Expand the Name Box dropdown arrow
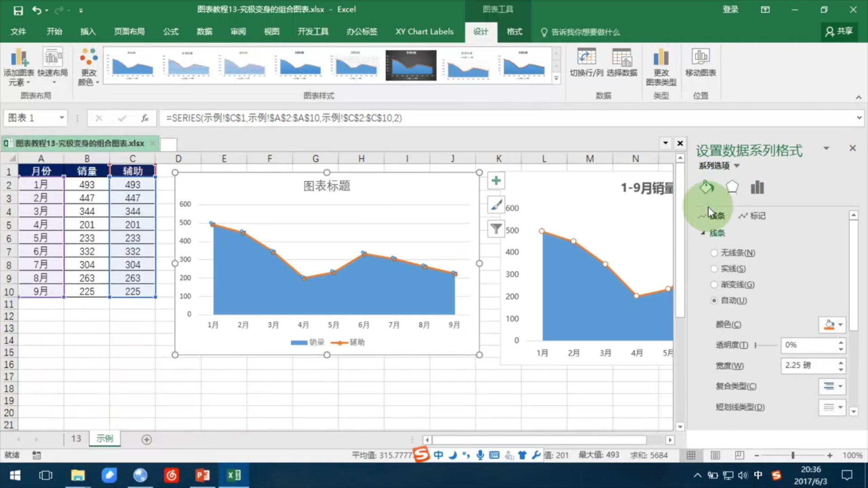The height and width of the screenshot is (488, 868). (x=61, y=118)
